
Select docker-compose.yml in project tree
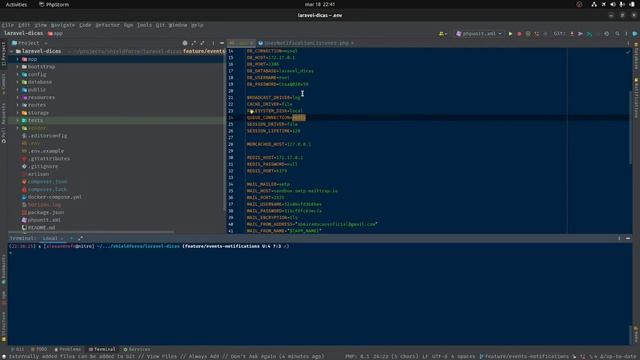tap(55, 197)
